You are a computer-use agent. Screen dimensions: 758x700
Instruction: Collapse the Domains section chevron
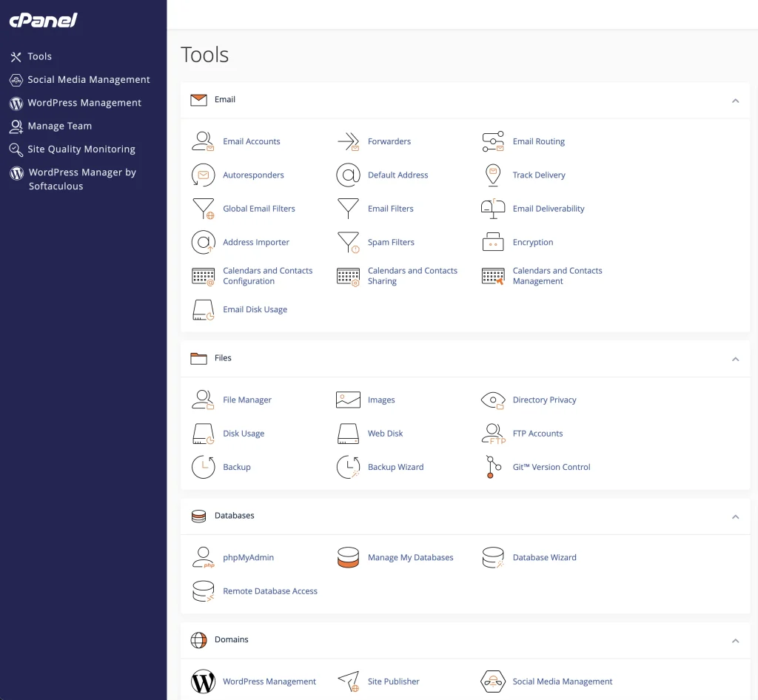(x=735, y=641)
